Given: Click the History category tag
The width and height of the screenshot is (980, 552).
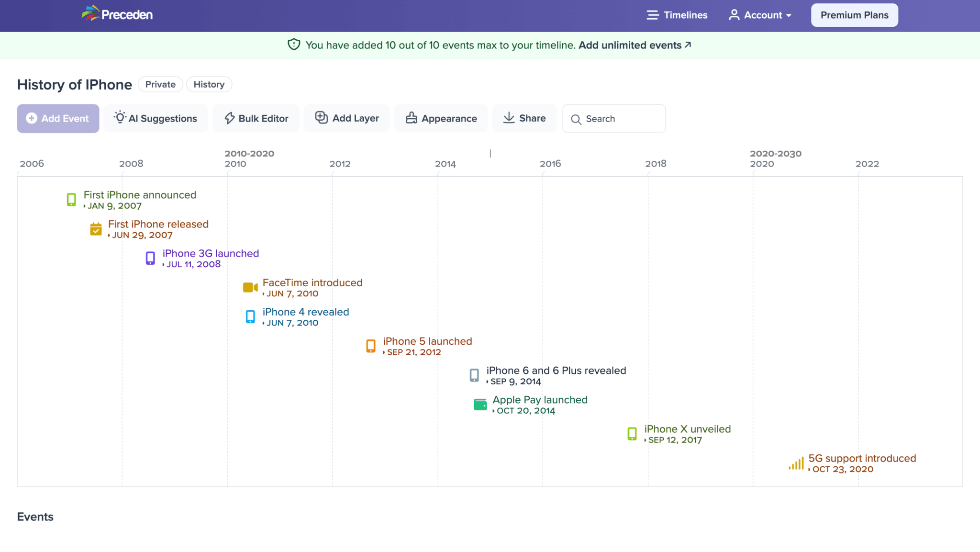Looking at the screenshot, I should tap(209, 84).
